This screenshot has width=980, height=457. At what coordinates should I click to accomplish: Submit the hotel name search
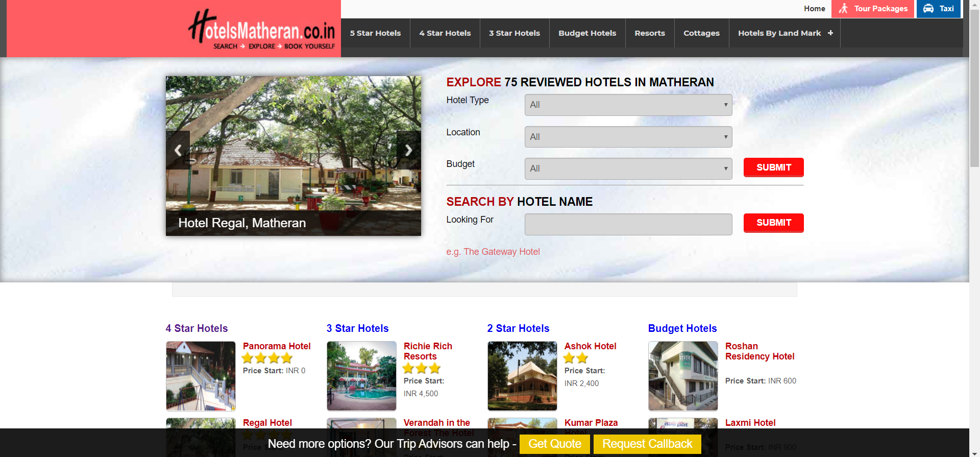tap(774, 223)
